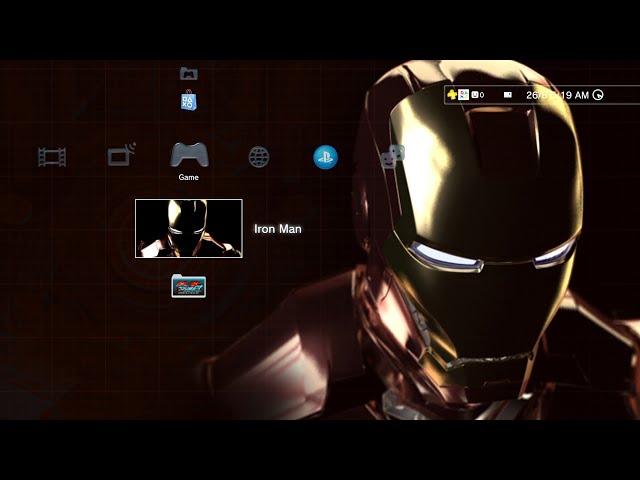
Task: Open the Tekken game folder below Iron Man
Action: tap(189, 286)
